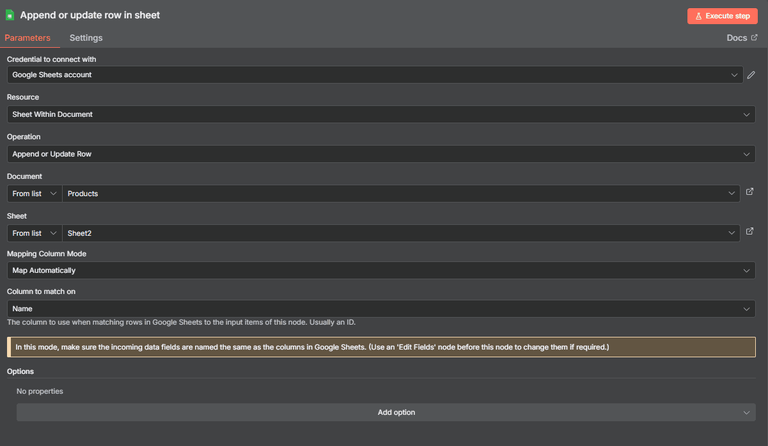The image size is (768, 446).
Task: Click the flask icon in Execute step
Action: 698,16
